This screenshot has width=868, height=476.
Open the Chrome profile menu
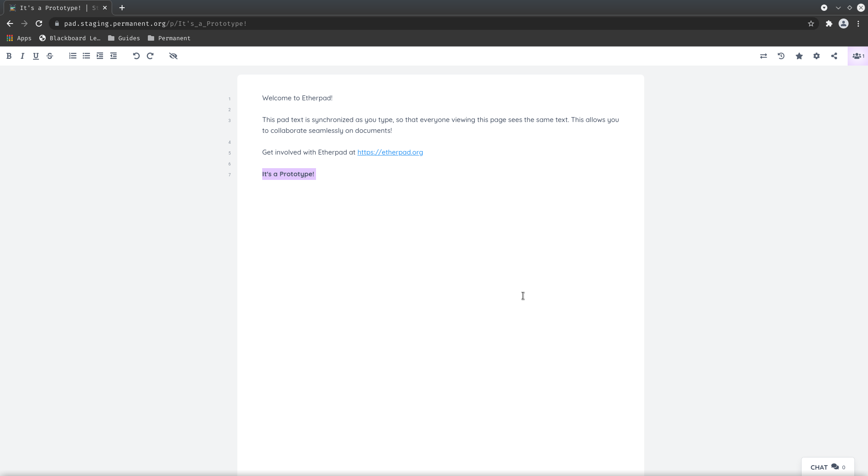844,24
